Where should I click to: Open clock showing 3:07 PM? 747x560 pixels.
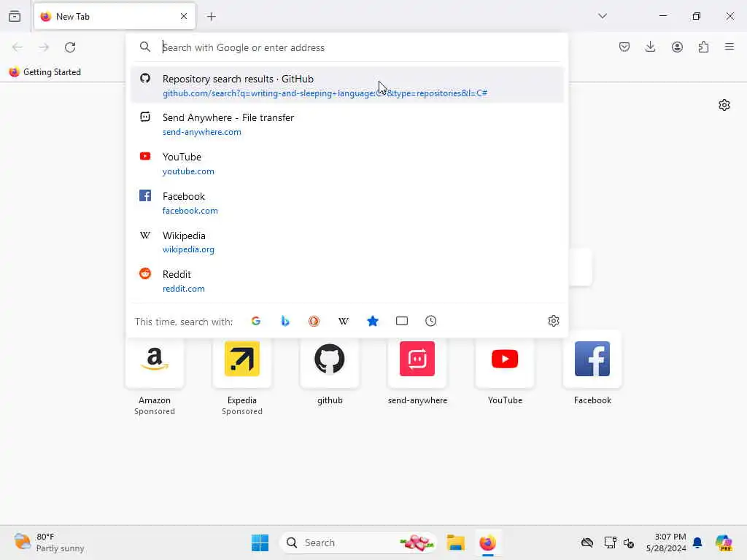(666, 542)
